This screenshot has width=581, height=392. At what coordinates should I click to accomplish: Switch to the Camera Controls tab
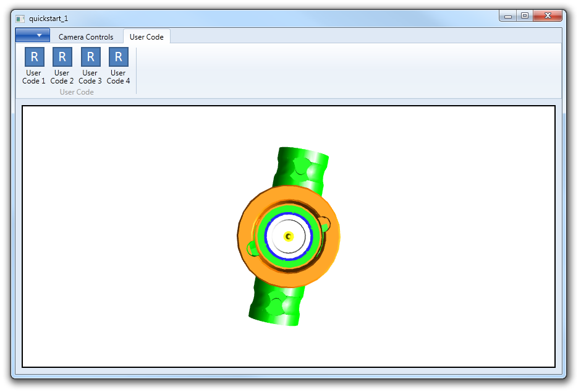pos(86,37)
